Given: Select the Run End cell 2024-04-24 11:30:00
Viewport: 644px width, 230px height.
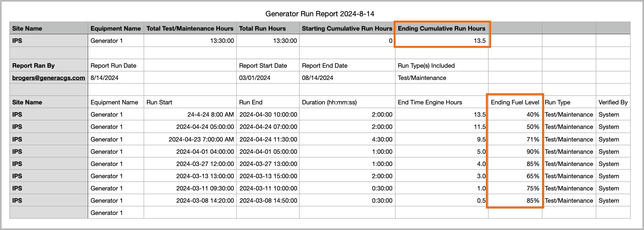Looking at the screenshot, I should tap(268, 139).
